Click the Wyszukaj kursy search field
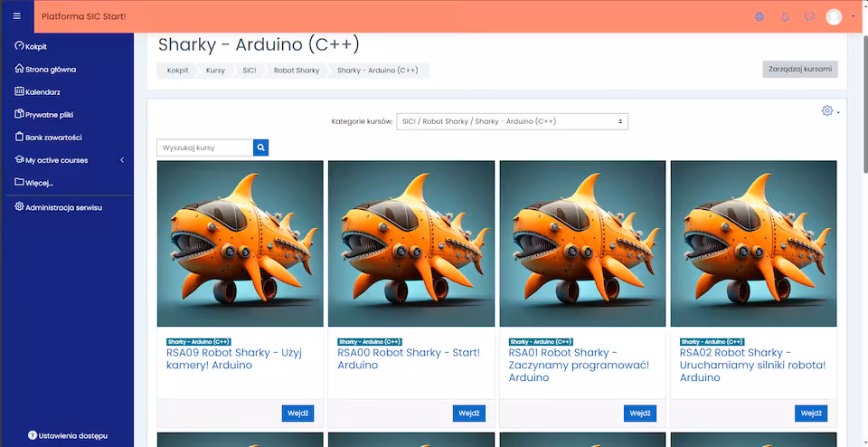 point(205,147)
